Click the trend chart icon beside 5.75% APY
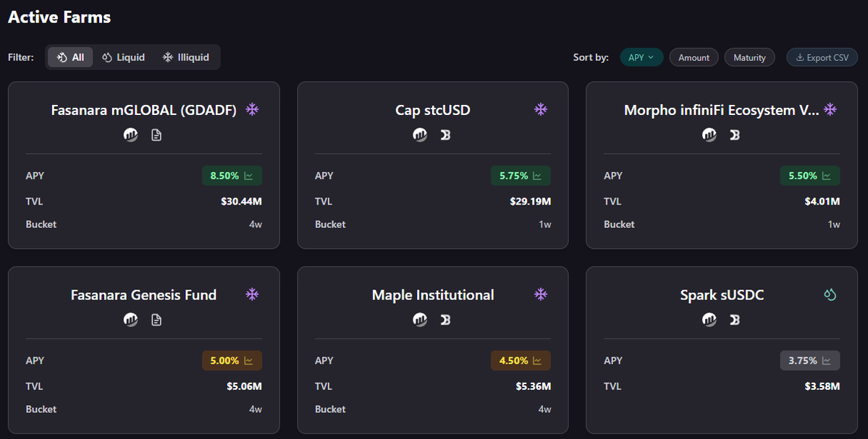 537,176
